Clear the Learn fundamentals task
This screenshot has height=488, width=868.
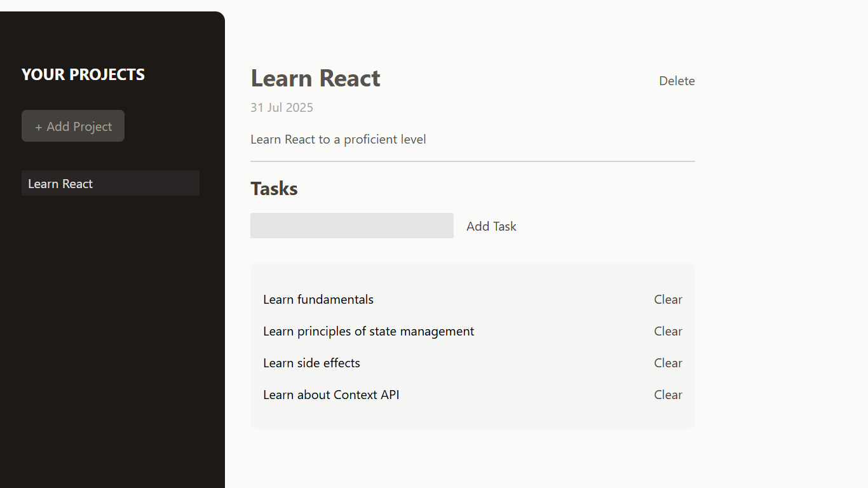coord(668,299)
